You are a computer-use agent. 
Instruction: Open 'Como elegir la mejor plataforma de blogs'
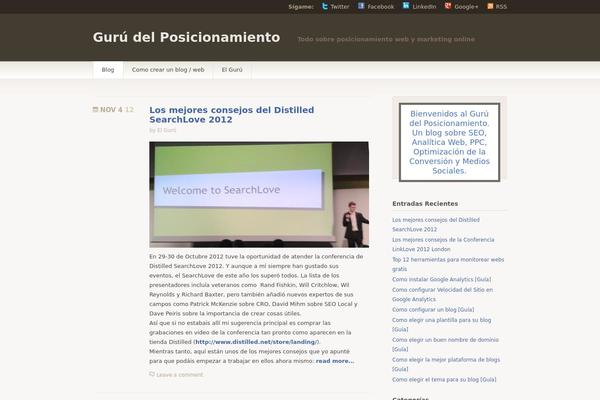(x=446, y=364)
